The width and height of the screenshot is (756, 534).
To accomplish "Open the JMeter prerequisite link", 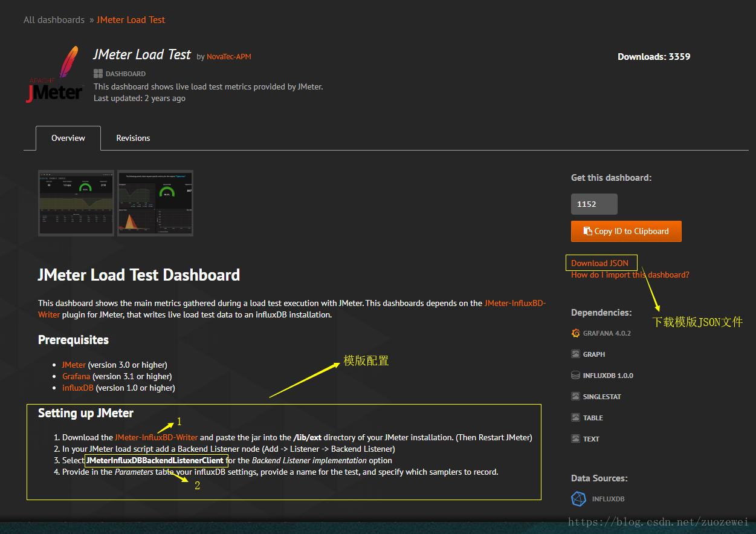I will click(74, 365).
